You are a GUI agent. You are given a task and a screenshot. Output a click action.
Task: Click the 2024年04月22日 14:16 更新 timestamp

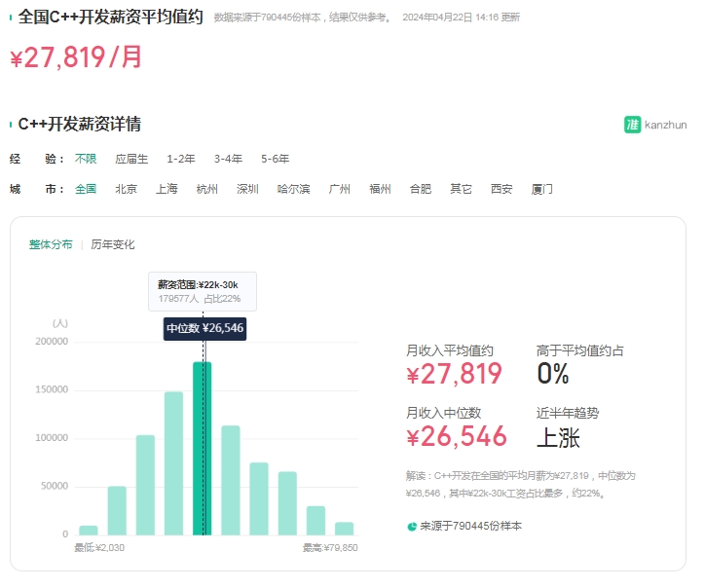click(x=461, y=18)
